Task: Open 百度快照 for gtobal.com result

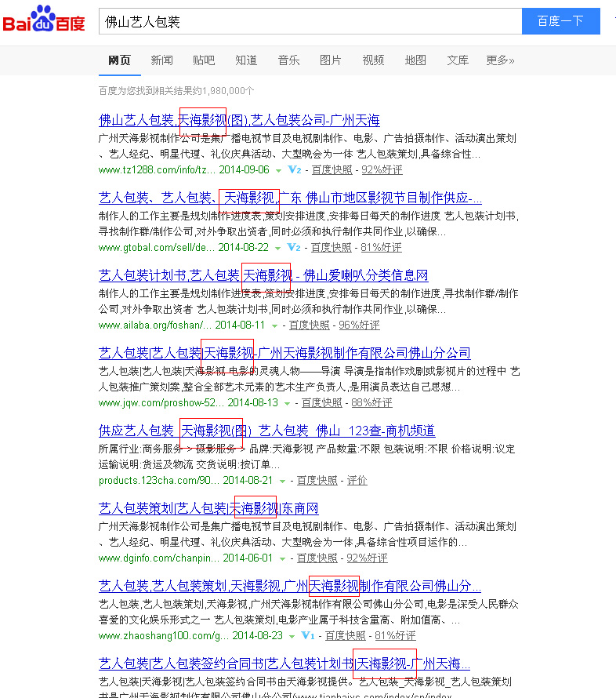Action: click(x=331, y=247)
